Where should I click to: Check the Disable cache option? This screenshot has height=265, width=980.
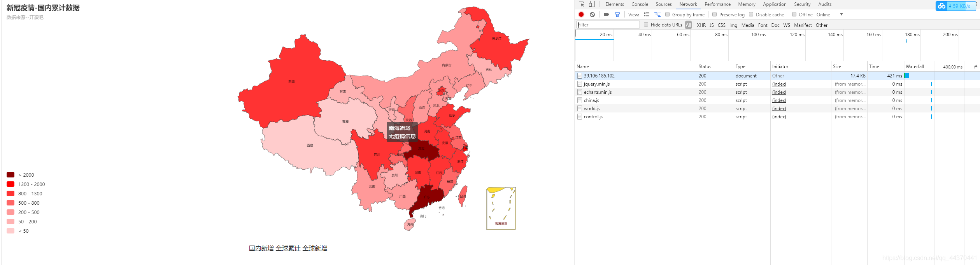pyautogui.click(x=751, y=14)
